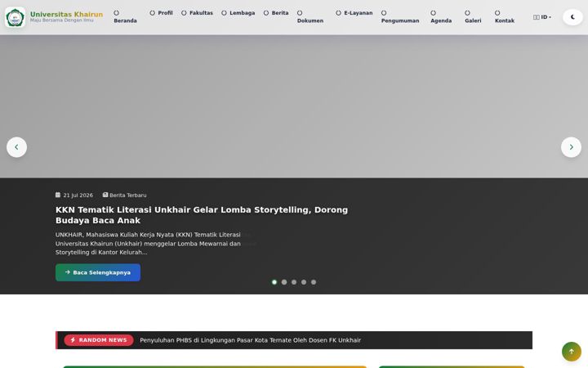
Task: Open the Galeri page icon link
Action: (x=473, y=17)
